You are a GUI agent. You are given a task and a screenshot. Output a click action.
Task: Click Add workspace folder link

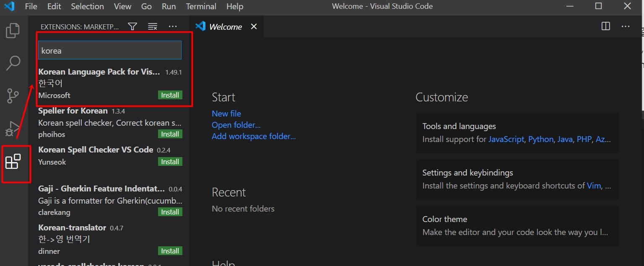254,136
